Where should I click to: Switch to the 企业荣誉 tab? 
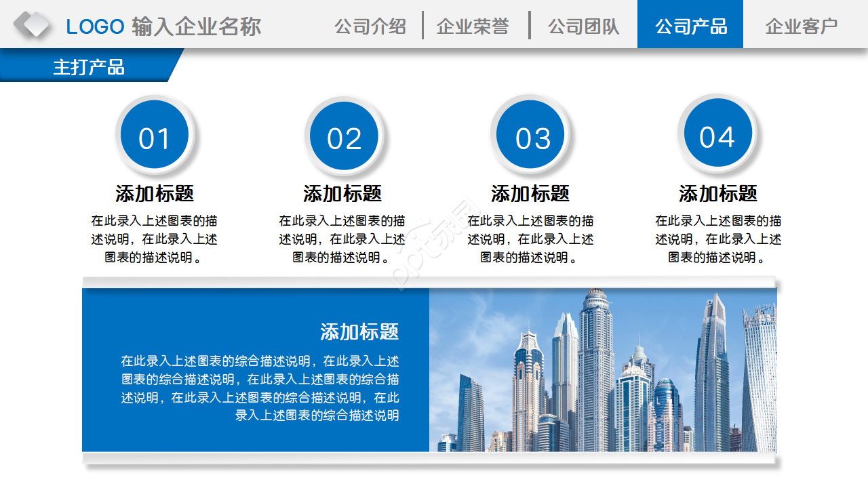tap(473, 26)
